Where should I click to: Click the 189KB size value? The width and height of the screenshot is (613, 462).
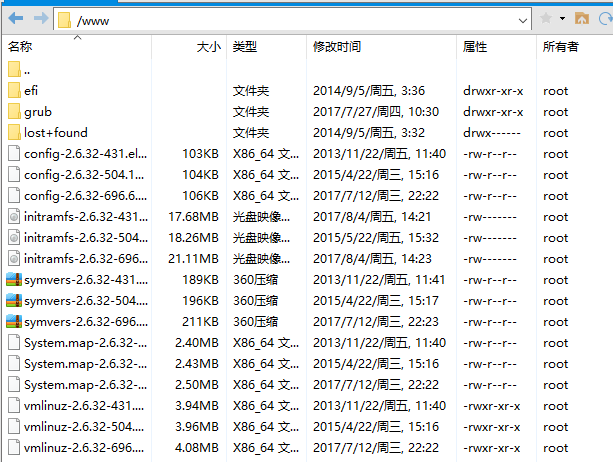[x=200, y=280]
